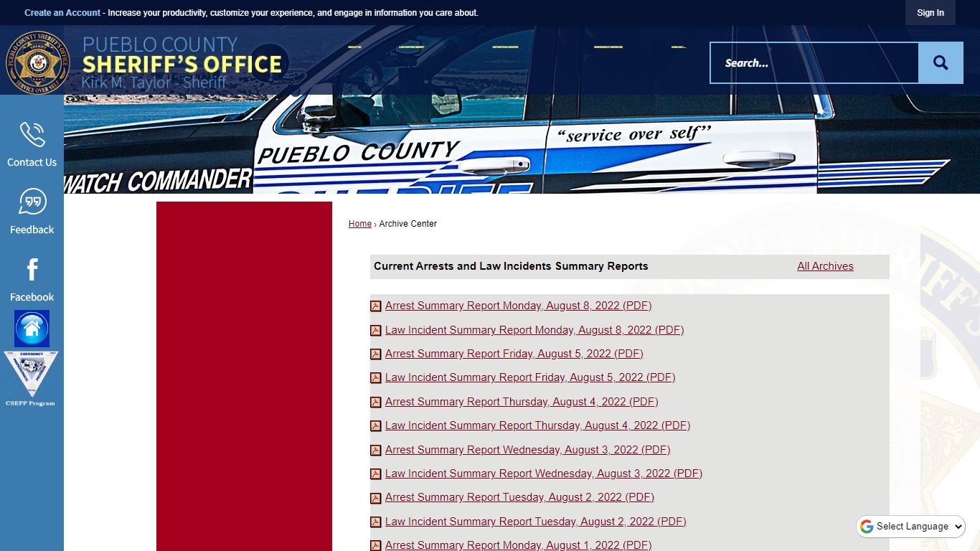The image size is (980, 551).
Task: Click PDF icon for Law Incident August 5
Action: (x=376, y=378)
